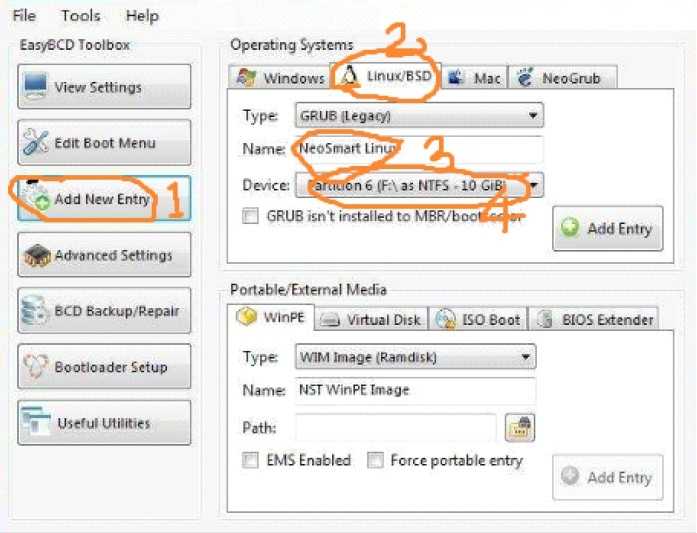The height and width of the screenshot is (533, 697).
Task: Click the Add New Entry plus icon
Action: tap(43, 203)
